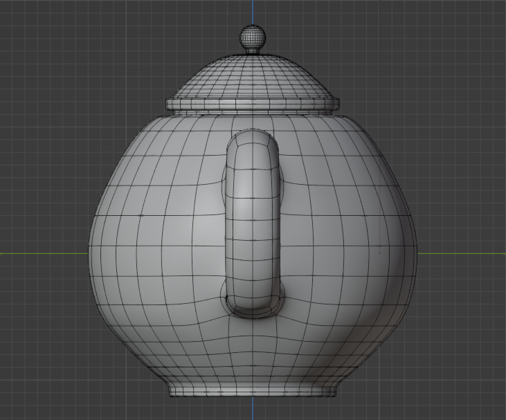Select the teapot handle loop
The width and height of the screenshot is (506, 420).
click(253, 223)
